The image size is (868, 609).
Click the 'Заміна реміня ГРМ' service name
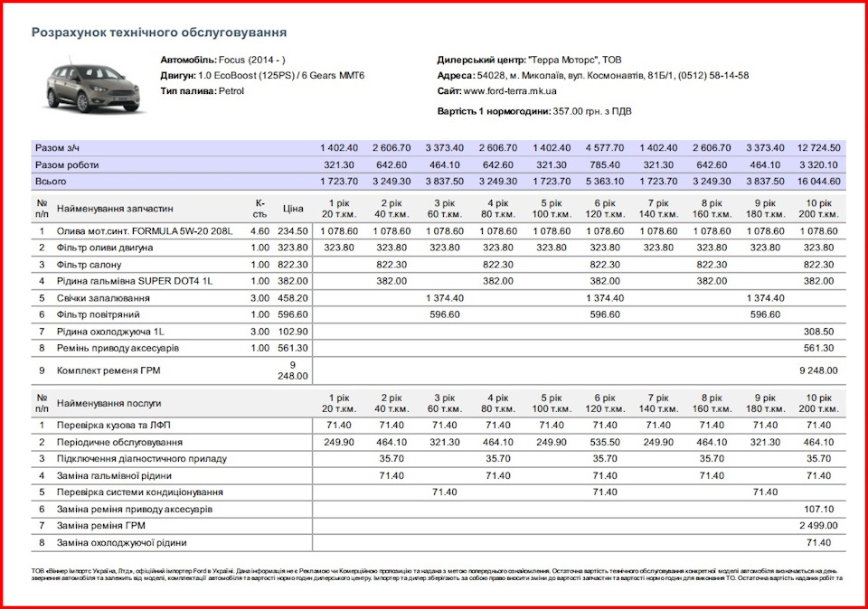click(100, 526)
